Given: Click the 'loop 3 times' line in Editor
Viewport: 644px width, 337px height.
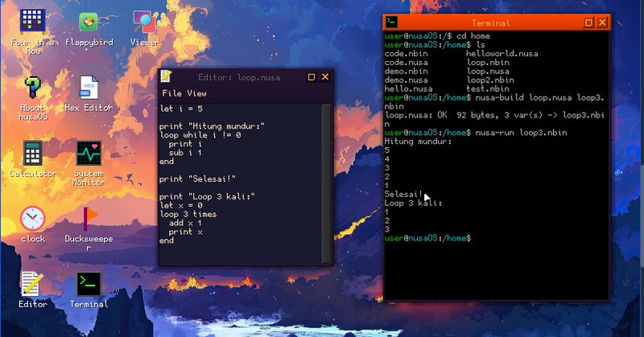Looking at the screenshot, I should [x=188, y=214].
